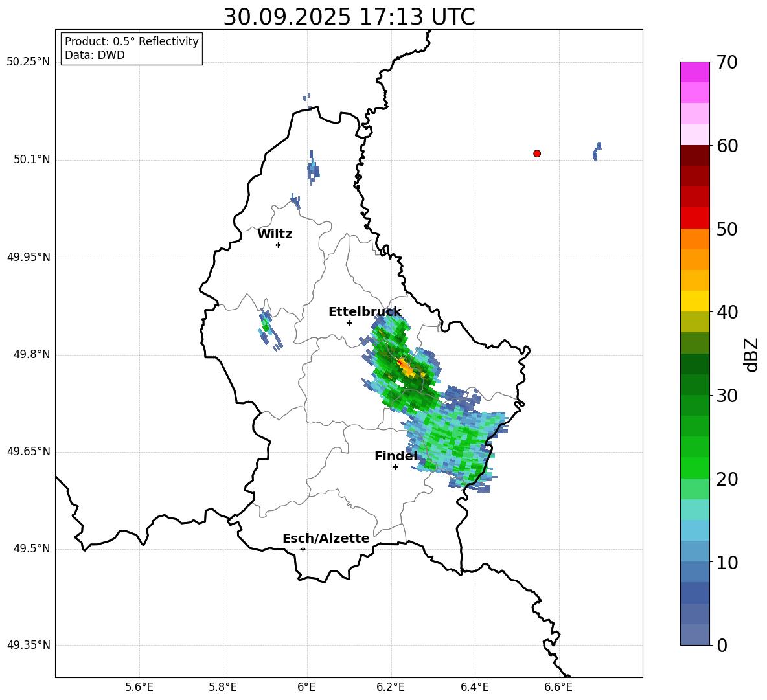Click the Findel station cross marker
The image size is (767, 700).
(x=395, y=468)
